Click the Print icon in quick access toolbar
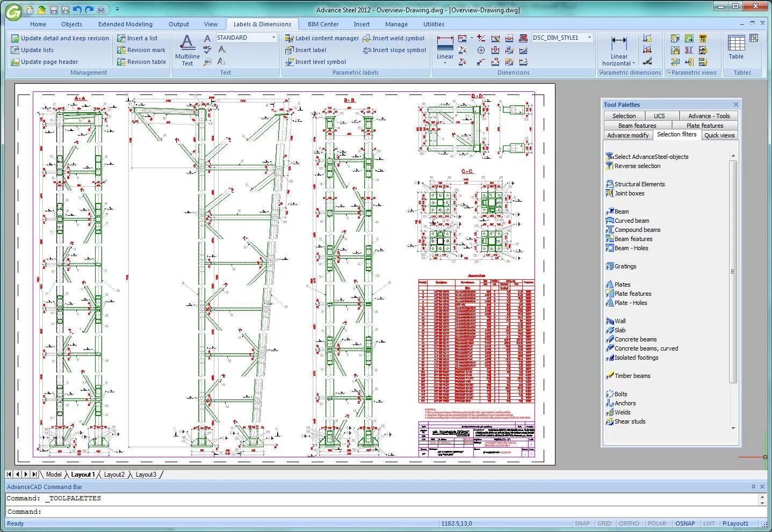Image resolution: width=772 pixels, height=532 pixels. coord(102,10)
